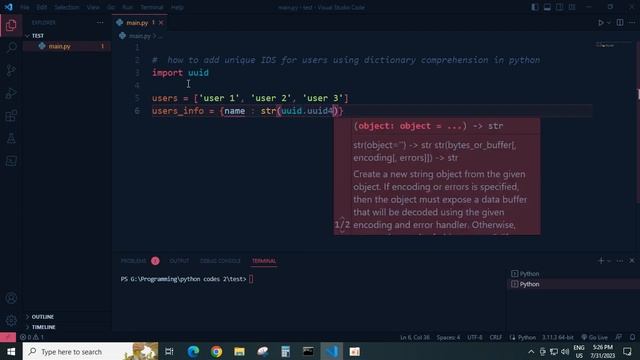
Task: Close the main.py editor tab
Action: tap(161, 23)
